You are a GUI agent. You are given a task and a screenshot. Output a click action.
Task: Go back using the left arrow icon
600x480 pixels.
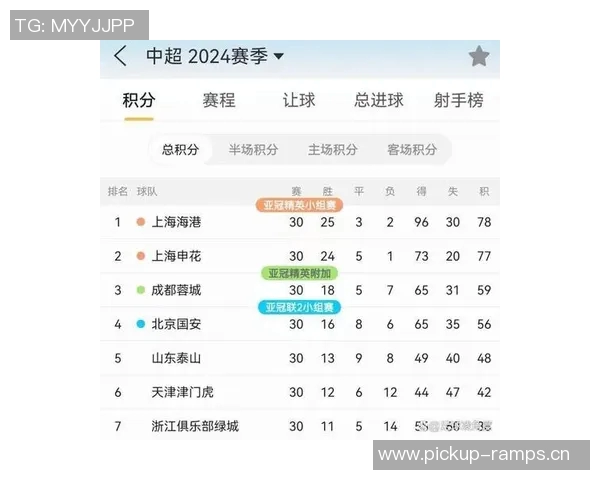pos(120,56)
